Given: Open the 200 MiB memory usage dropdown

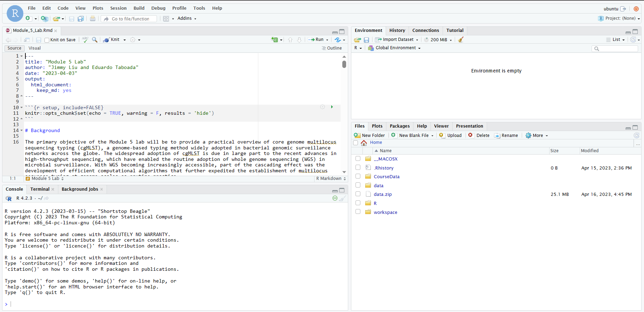Looking at the screenshot, I should coord(438,40).
